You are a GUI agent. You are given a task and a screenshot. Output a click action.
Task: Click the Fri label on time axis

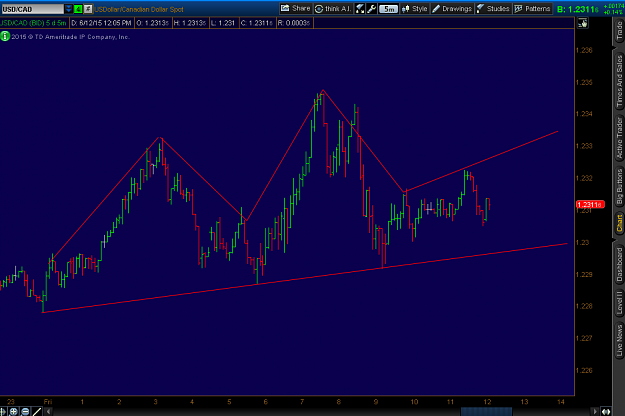point(48,402)
